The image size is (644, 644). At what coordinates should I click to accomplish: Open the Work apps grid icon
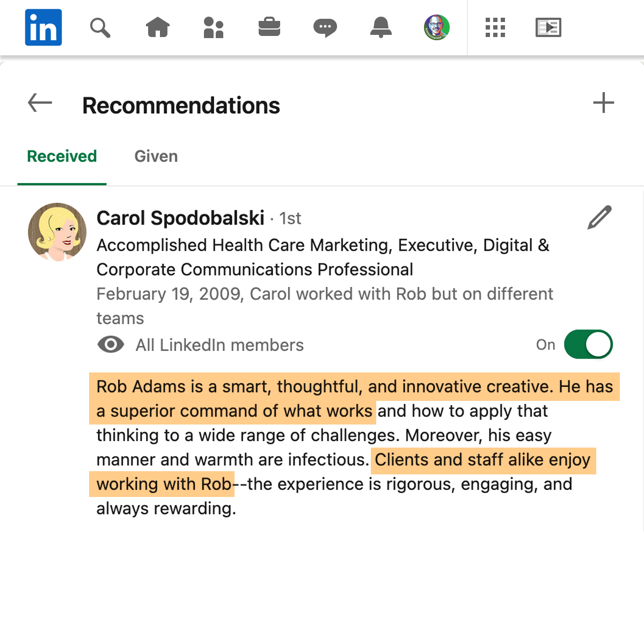pos(495,27)
